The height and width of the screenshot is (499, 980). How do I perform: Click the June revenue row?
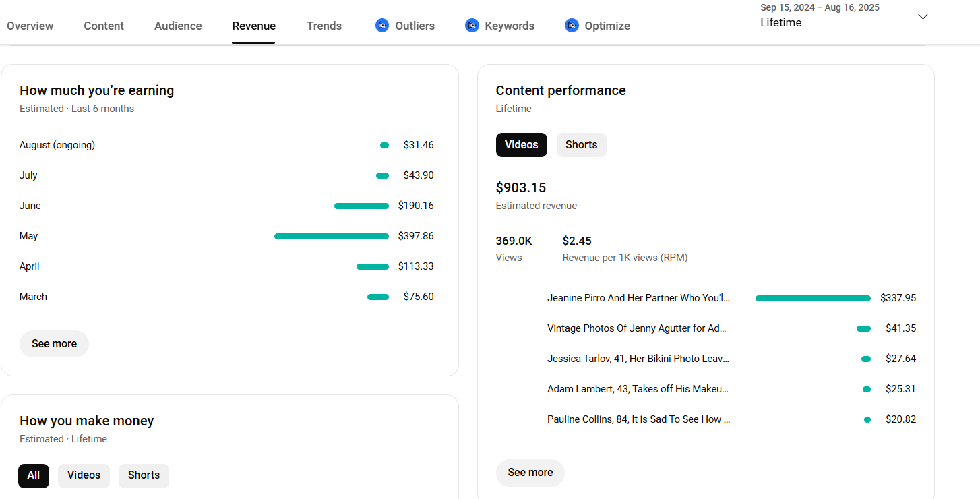(226, 206)
